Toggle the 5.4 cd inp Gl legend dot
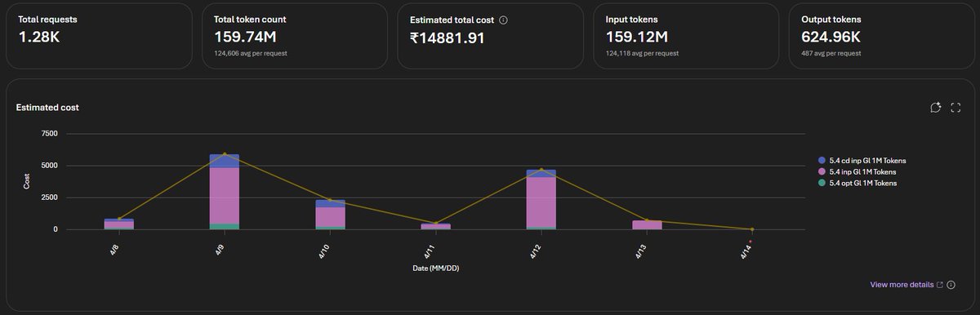Screen dimensions: 980x315 tap(821, 161)
